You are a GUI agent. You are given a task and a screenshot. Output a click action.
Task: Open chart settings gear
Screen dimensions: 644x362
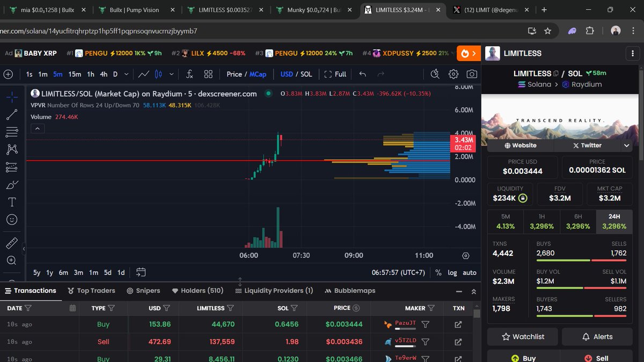coord(453,74)
